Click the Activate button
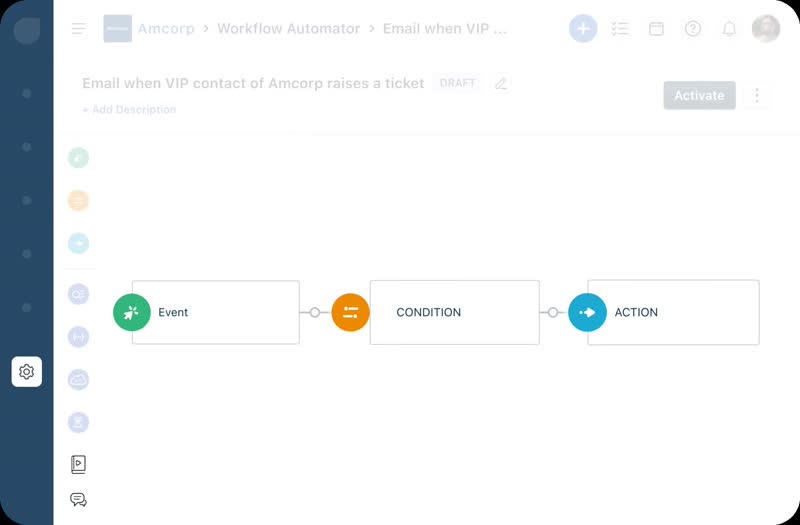This screenshot has height=525, width=800. coord(699,95)
